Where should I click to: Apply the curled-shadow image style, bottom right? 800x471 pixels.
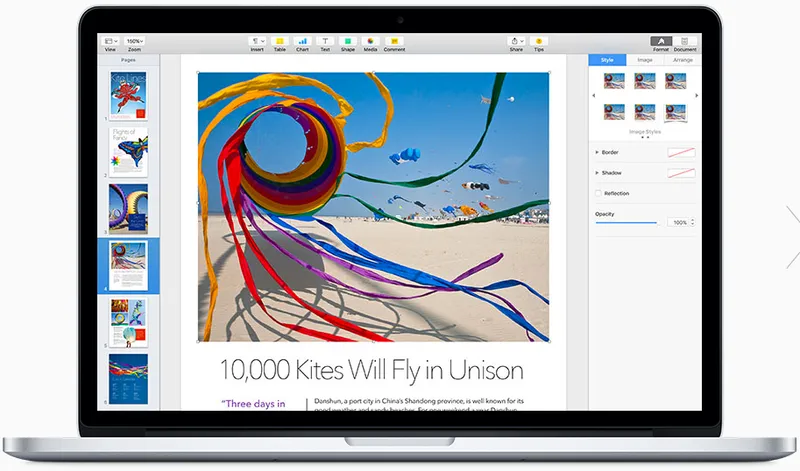pyautogui.click(x=676, y=112)
